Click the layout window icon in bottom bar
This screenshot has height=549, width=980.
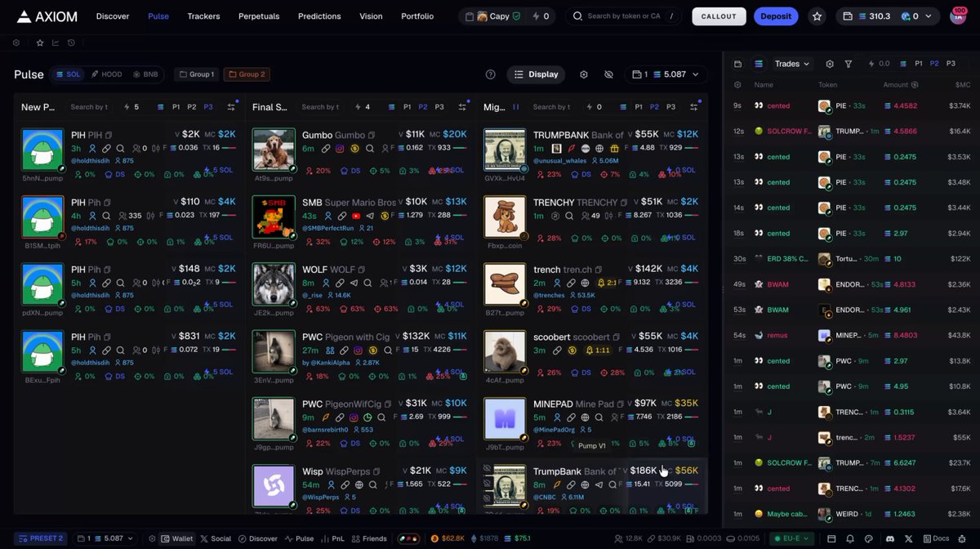832,538
